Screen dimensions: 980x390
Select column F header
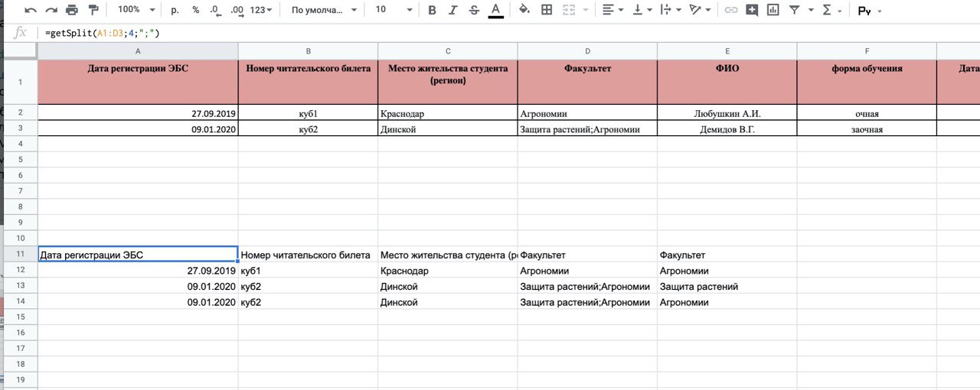pos(867,50)
